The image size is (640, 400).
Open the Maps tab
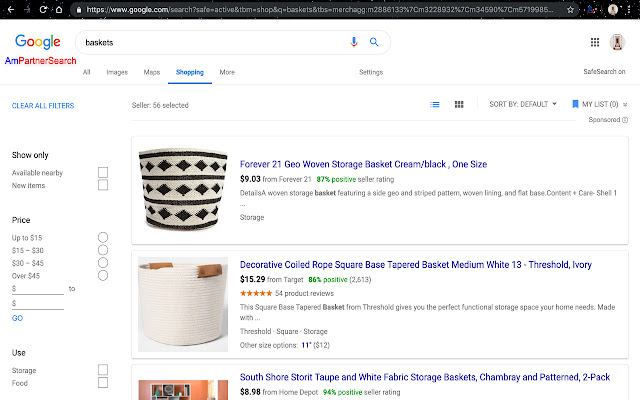[x=152, y=72]
